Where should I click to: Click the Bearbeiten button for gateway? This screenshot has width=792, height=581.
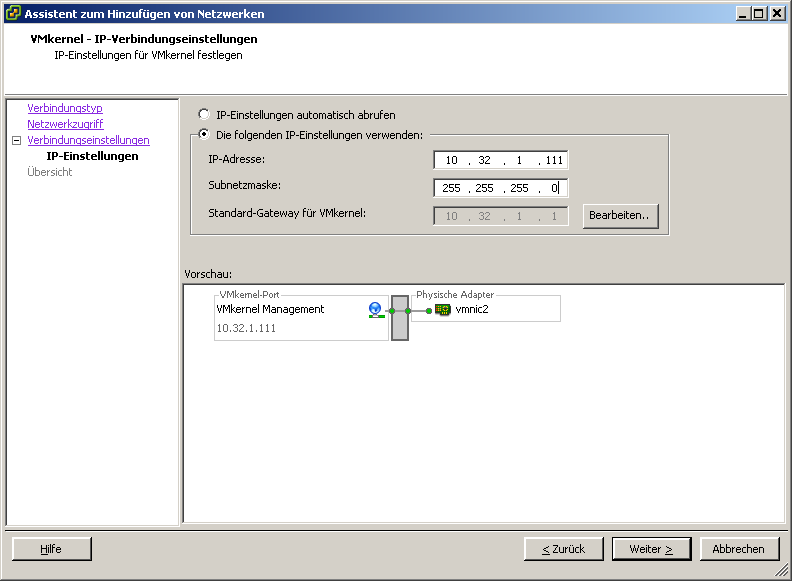(x=620, y=216)
